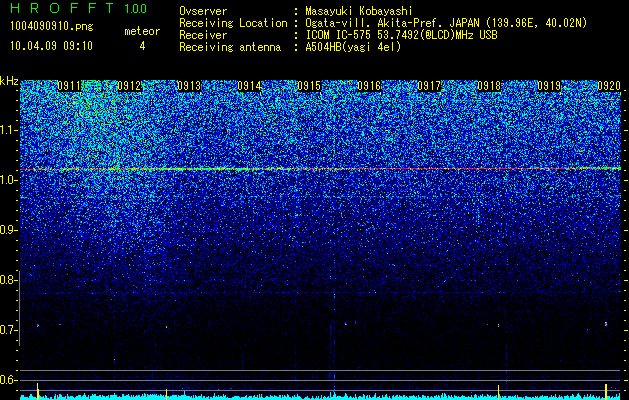Click the 0917 time marker
This screenshot has width=629, height=400.
pos(429,86)
